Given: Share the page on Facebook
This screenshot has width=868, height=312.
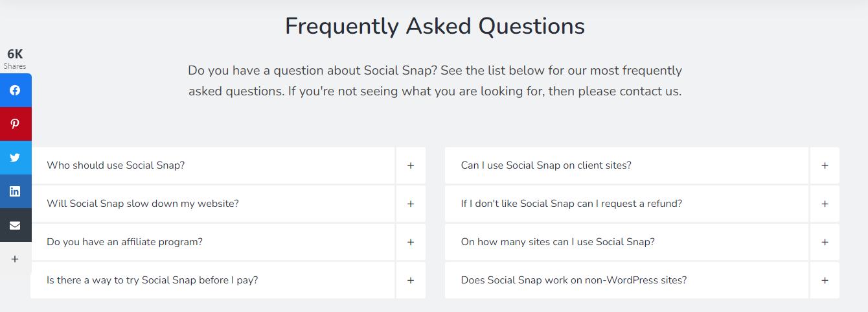Looking at the screenshot, I should click(x=15, y=90).
